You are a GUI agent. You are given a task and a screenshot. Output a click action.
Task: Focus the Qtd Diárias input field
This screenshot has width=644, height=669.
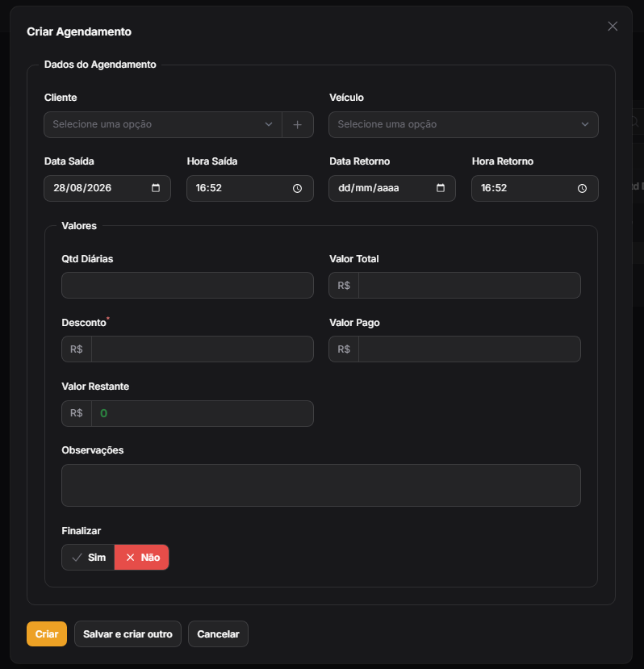point(187,286)
